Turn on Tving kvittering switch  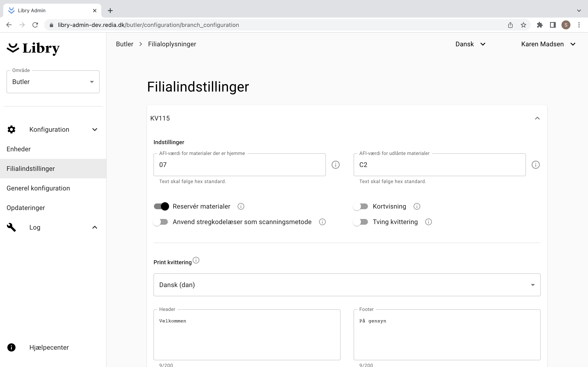pyautogui.click(x=361, y=222)
